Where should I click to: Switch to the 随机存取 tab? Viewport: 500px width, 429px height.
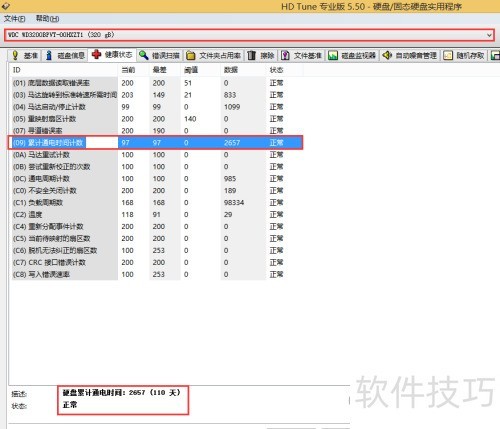tap(464, 55)
